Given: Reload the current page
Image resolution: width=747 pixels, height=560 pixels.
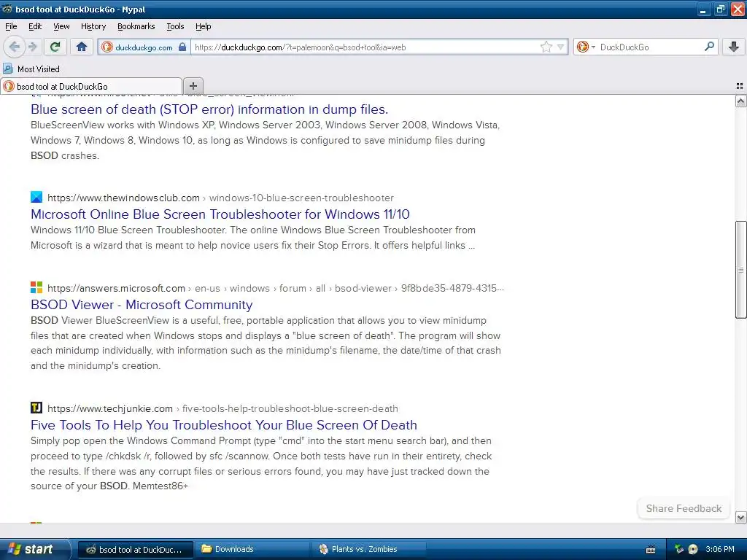Looking at the screenshot, I should [55, 47].
